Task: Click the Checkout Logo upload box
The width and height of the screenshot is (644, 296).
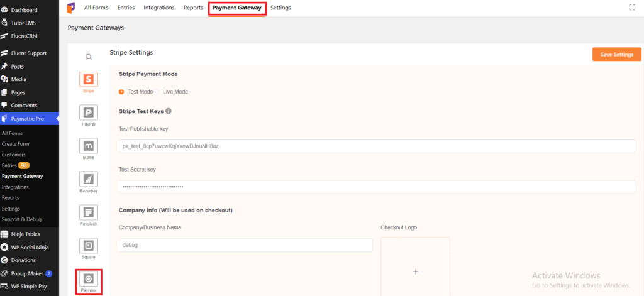Action: (x=415, y=266)
